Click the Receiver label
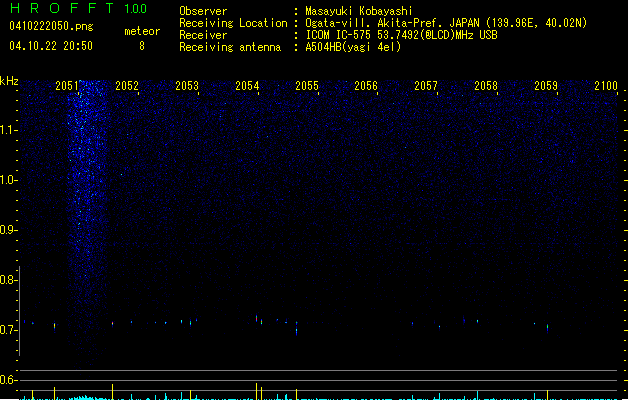629x400 pixels. (203, 35)
